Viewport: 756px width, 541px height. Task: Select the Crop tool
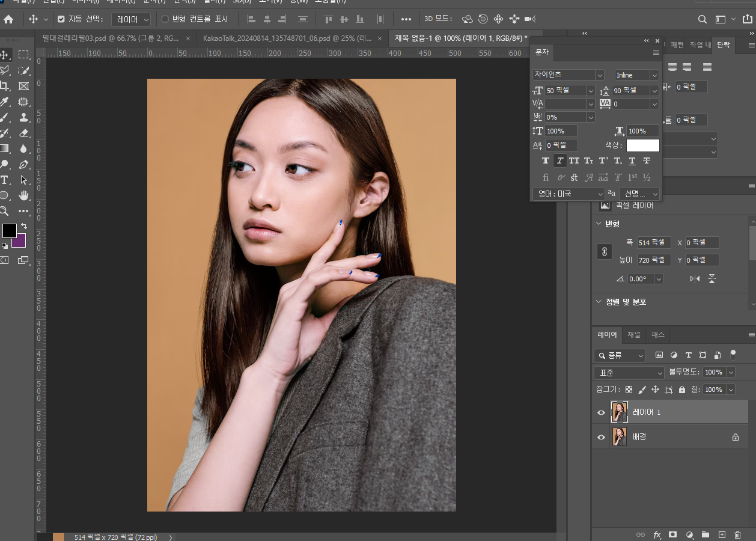point(4,86)
